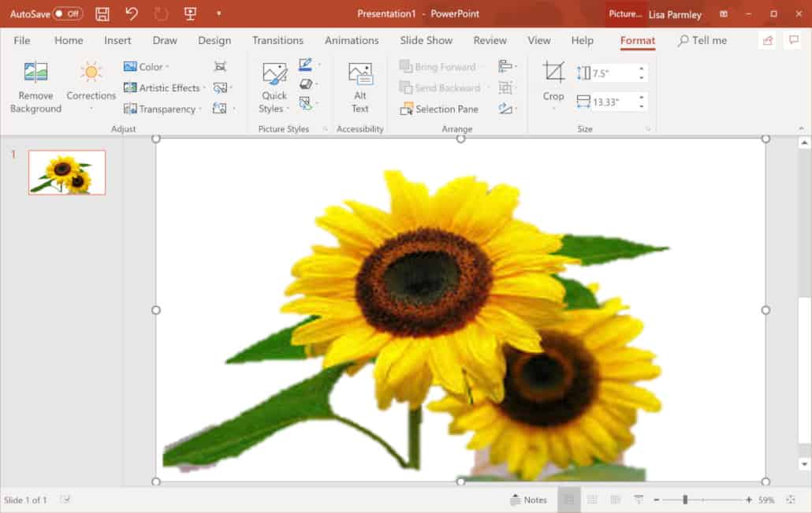Apply an Artistic Effect

point(164,87)
